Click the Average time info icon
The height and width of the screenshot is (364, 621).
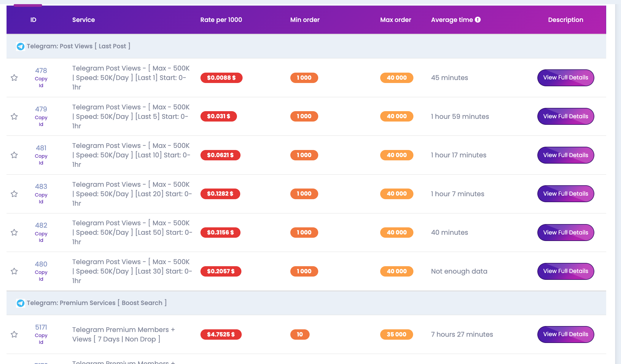477,20
